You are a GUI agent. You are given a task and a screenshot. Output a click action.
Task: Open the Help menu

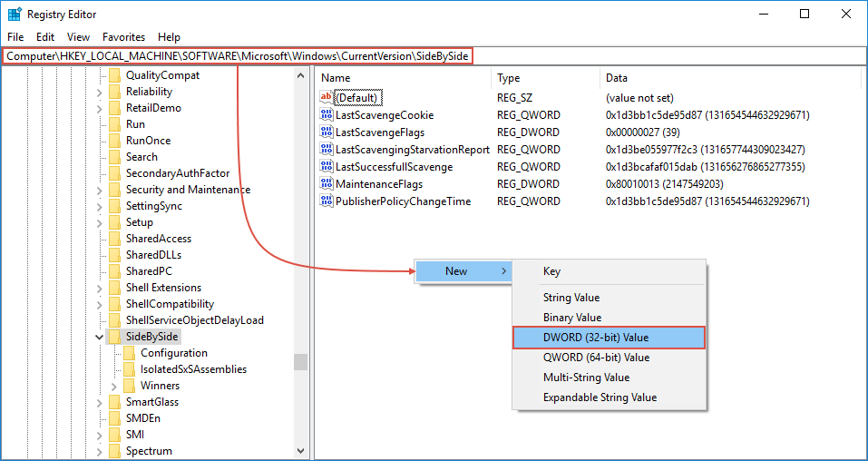tap(169, 37)
